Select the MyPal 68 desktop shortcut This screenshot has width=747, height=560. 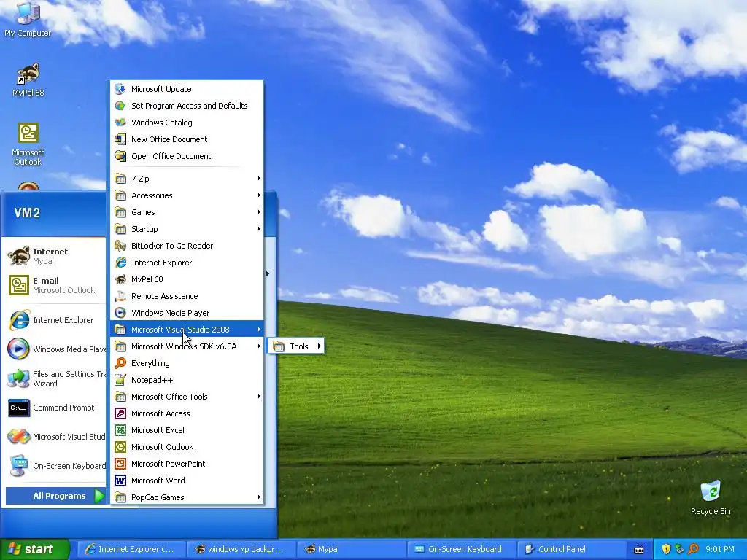[28, 79]
